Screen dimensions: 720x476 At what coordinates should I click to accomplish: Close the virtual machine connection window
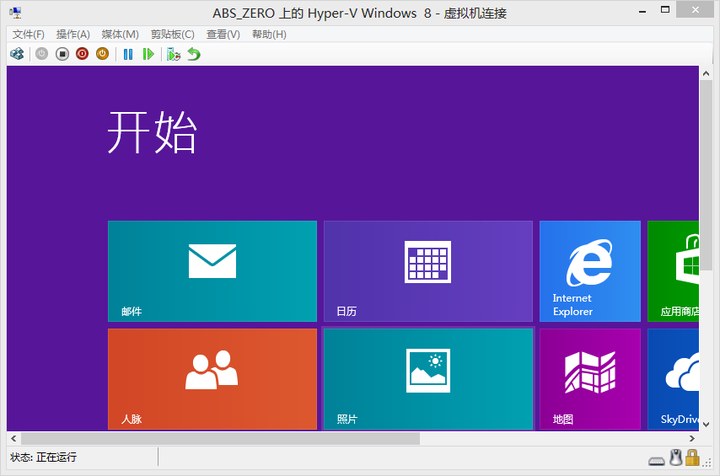tap(696, 10)
